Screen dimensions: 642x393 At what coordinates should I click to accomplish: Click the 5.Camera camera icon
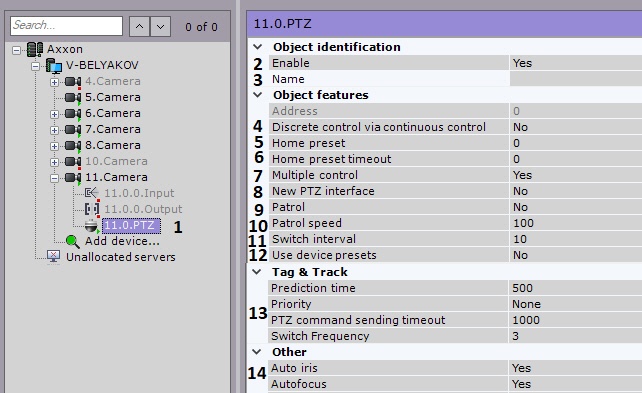(73, 97)
